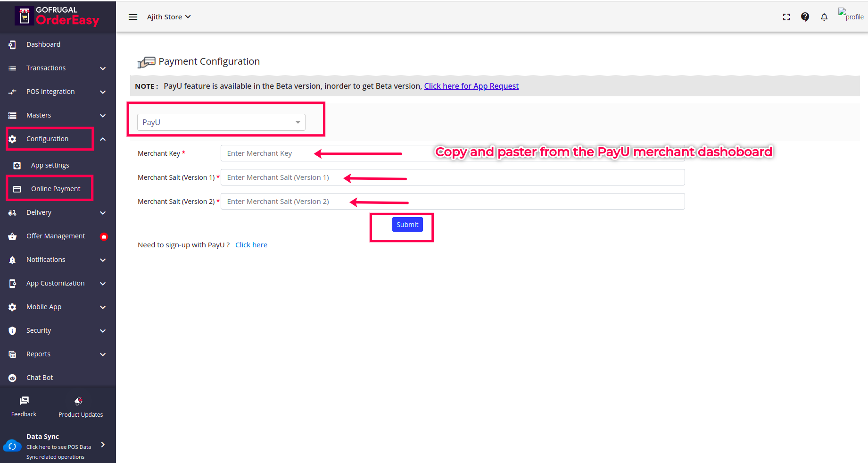Open the Configuration menu label
Viewport: 868px width, 463px height.
(47, 139)
